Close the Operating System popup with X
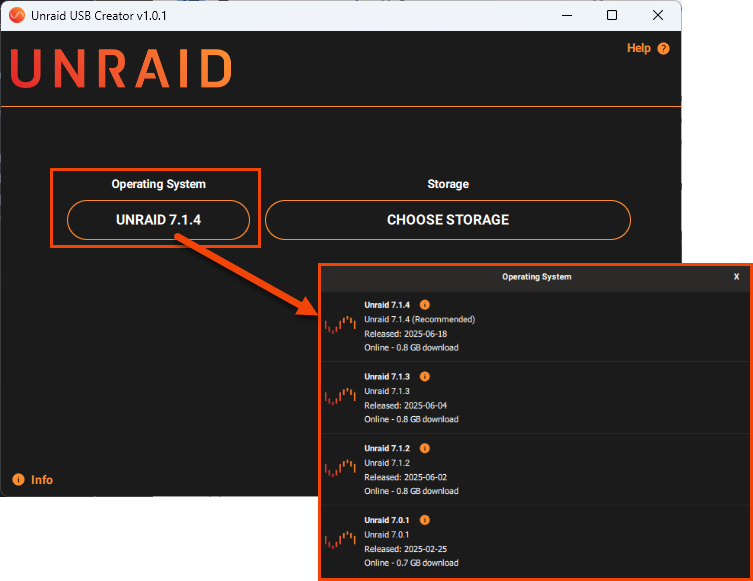The width and height of the screenshot is (753, 581). (x=736, y=277)
